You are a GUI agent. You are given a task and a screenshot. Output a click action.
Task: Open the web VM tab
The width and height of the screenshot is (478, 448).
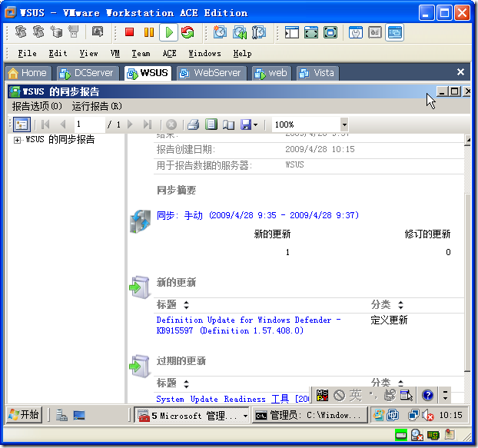(271, 73)
